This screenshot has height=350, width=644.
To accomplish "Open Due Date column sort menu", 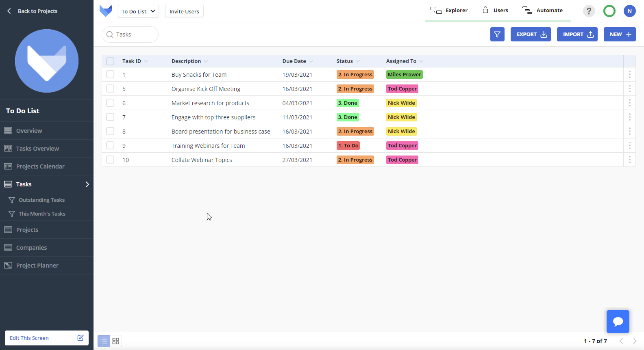I will pos(311,61).
